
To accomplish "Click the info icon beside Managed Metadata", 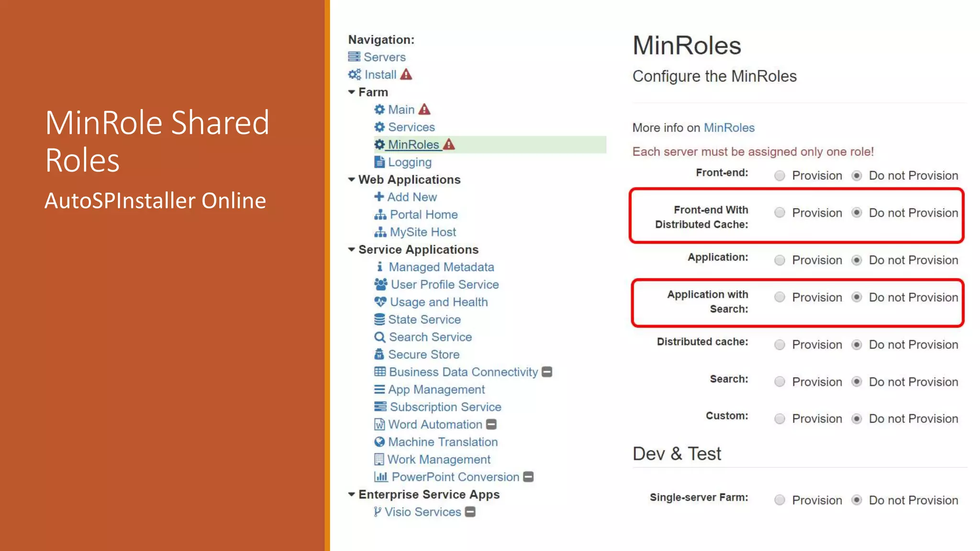I will 380,266.
